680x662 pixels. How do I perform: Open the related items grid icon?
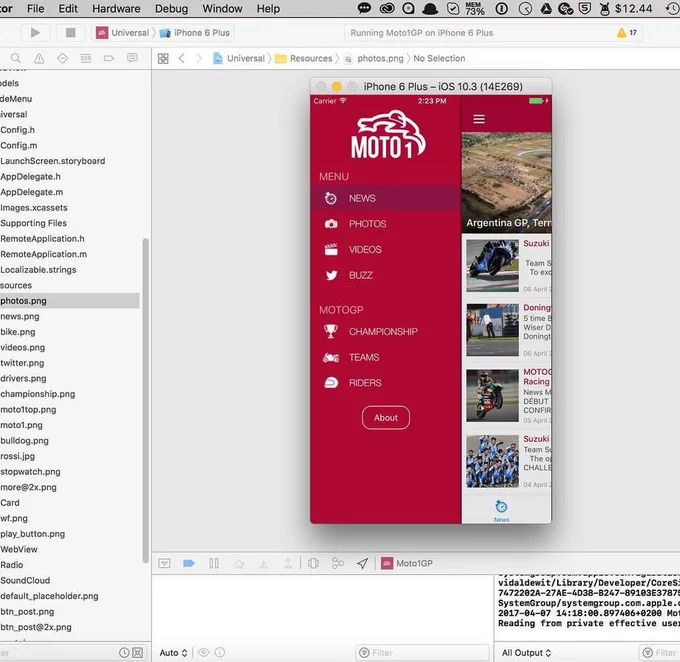point(163,59)
